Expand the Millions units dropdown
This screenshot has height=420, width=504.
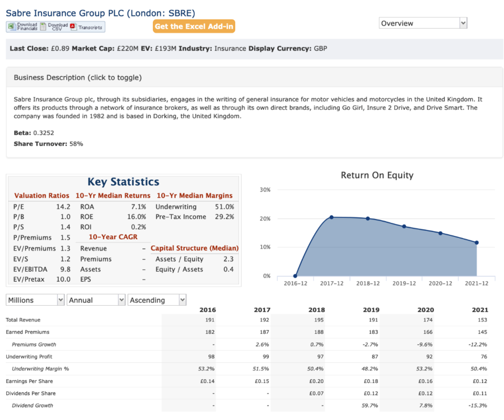coord(35,300)
